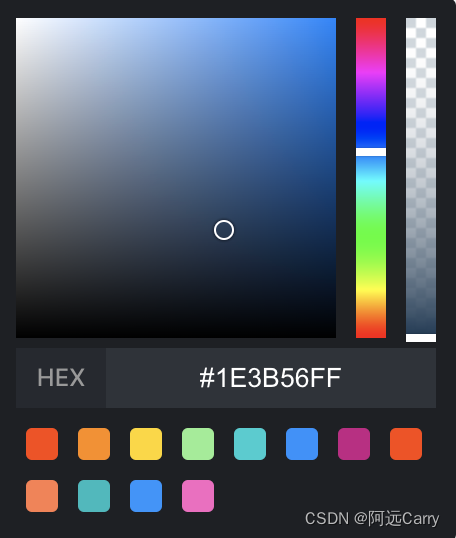Click the circular color selector in saturation panel
This screenshot has width=456, height=538.
pos(224,230)
